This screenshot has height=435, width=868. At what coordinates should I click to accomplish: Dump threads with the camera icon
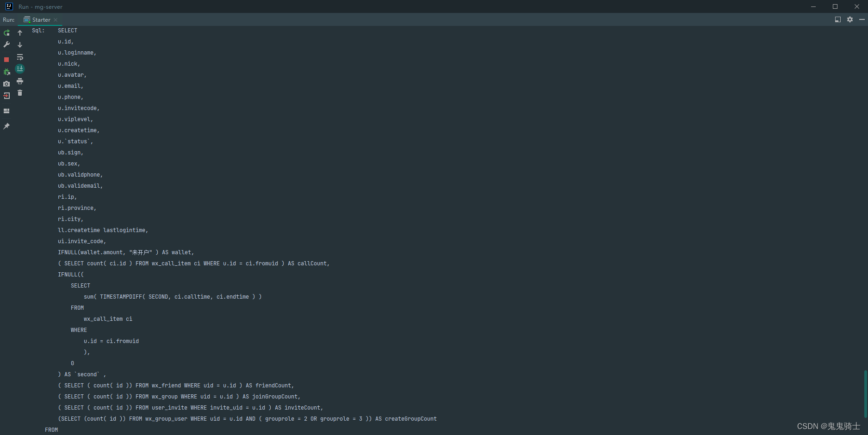coord(6,84)
